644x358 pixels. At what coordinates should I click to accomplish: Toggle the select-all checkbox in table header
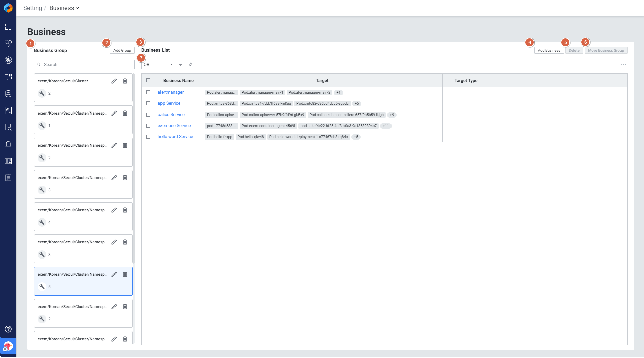148,80
